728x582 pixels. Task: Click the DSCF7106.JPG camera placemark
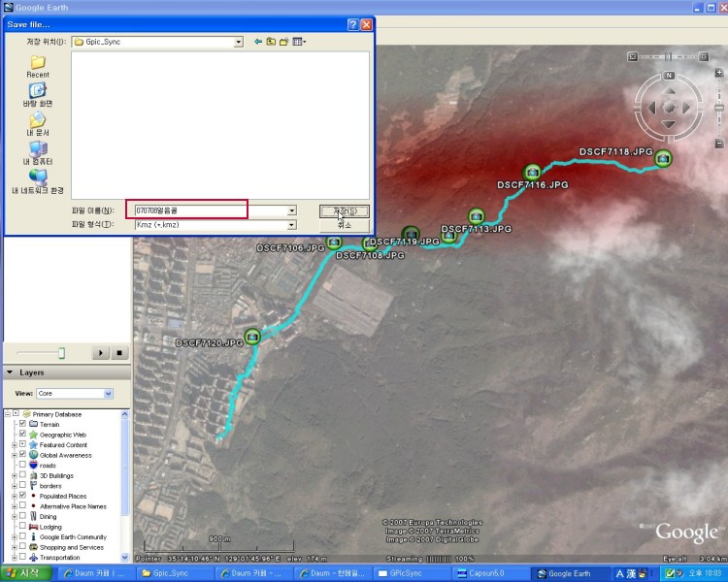pos(333,242)
